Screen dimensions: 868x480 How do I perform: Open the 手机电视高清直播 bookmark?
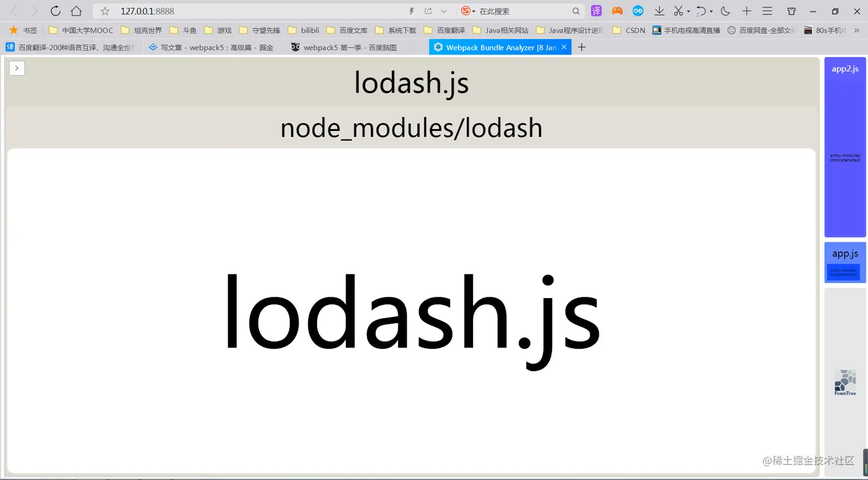point(686,30)
